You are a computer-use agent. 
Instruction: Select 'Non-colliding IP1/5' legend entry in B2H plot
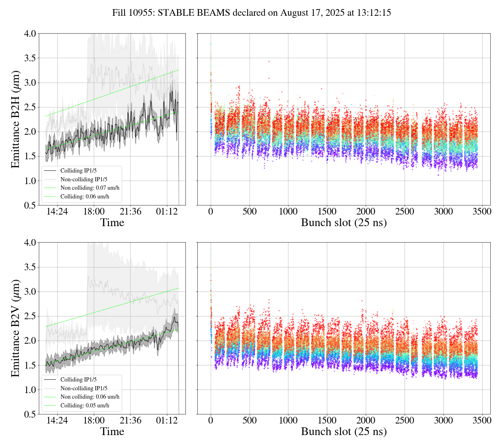[84, 180]
